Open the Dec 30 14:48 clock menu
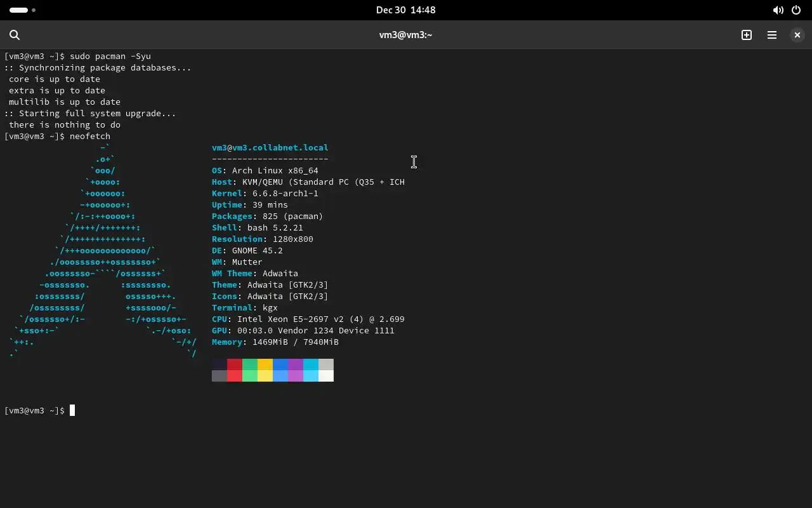Viewport: 812px width, 508px height. click(405, 10)
